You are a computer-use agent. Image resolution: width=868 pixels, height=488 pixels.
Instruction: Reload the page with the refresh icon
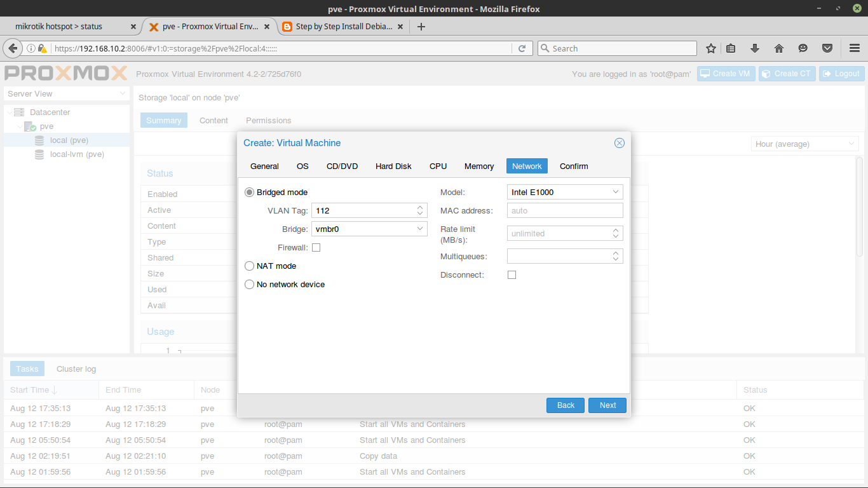522,48
